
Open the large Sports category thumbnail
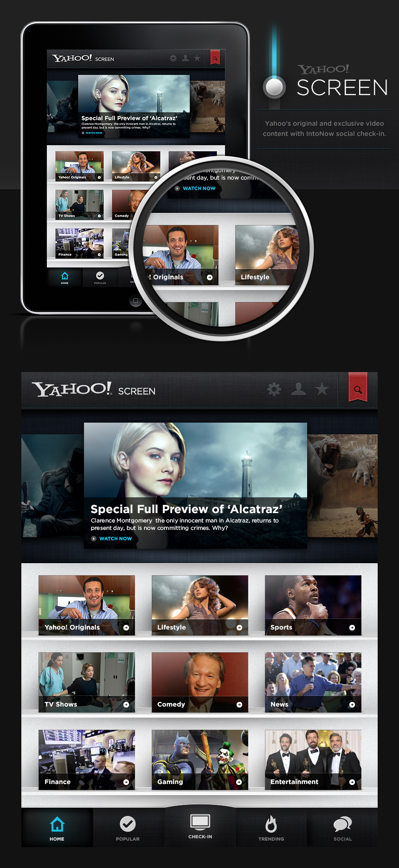(x=313, y=605)
